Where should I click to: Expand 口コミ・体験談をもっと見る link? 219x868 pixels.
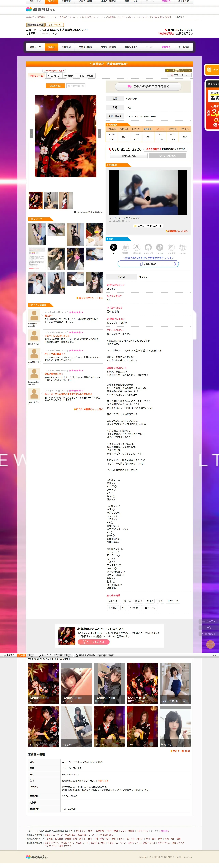click(89, 409)
